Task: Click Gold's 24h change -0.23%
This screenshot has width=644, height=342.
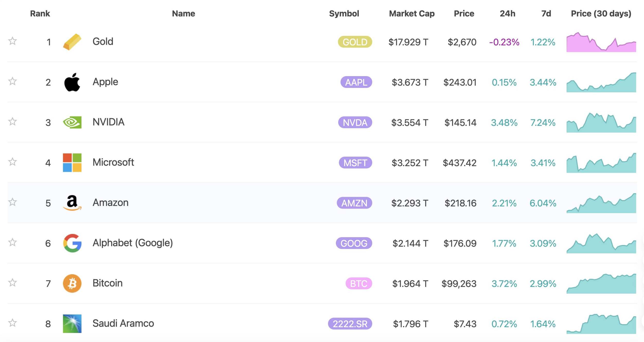Action: click(504, 42)
